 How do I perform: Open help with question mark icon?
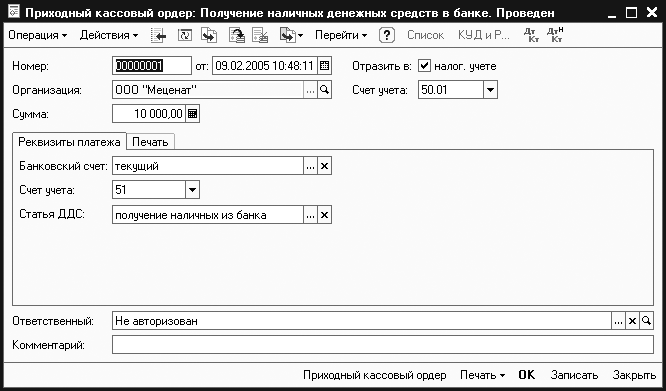coord(387,35)
